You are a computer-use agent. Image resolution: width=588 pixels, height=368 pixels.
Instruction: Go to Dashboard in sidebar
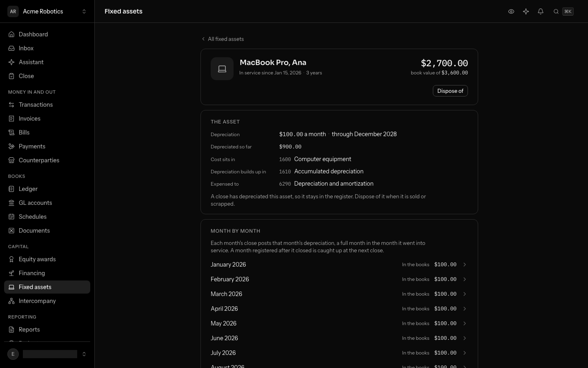click(x=47, y=34)
